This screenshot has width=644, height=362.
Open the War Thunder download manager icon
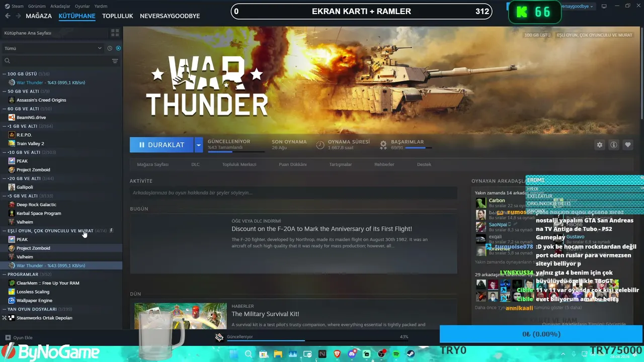(x=219, y=337)
